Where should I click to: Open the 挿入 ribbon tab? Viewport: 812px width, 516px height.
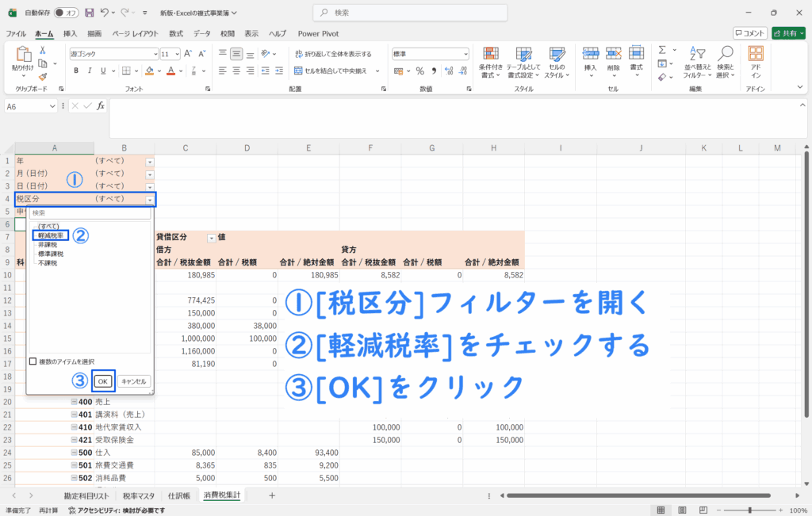pos(70,34)
